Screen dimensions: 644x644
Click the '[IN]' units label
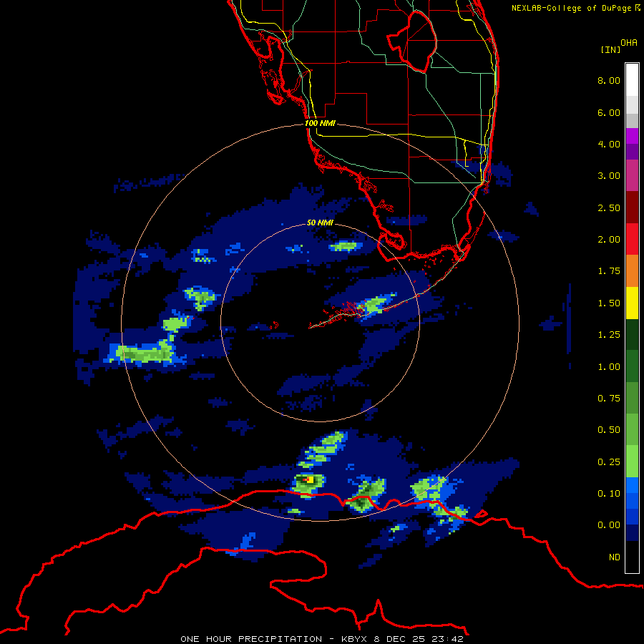coord(610,49)
